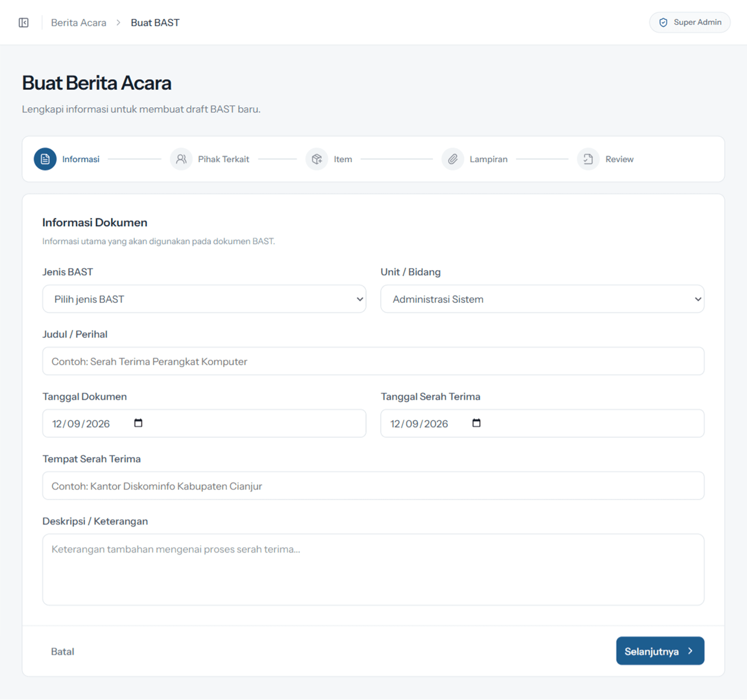Click the Review step file icon
The width and height of the screenshot is (747, 700).
588,159
